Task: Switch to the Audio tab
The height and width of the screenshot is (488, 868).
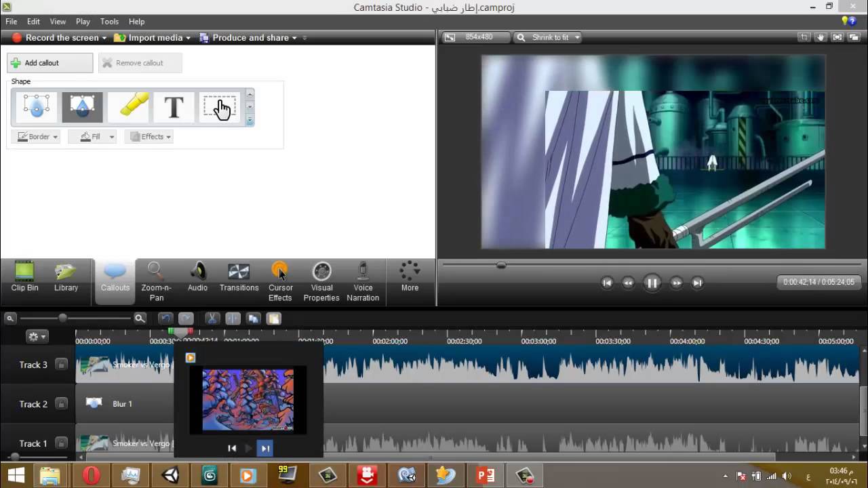Action: (197, 278)
